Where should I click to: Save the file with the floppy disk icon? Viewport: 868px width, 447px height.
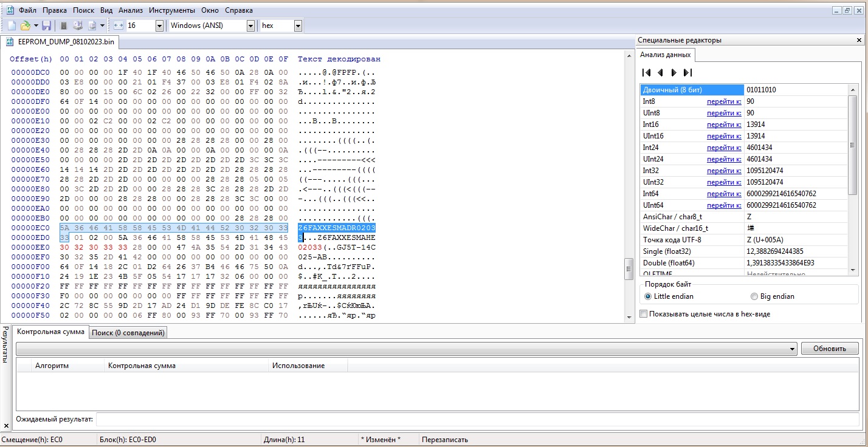click(x=46, y=26)
